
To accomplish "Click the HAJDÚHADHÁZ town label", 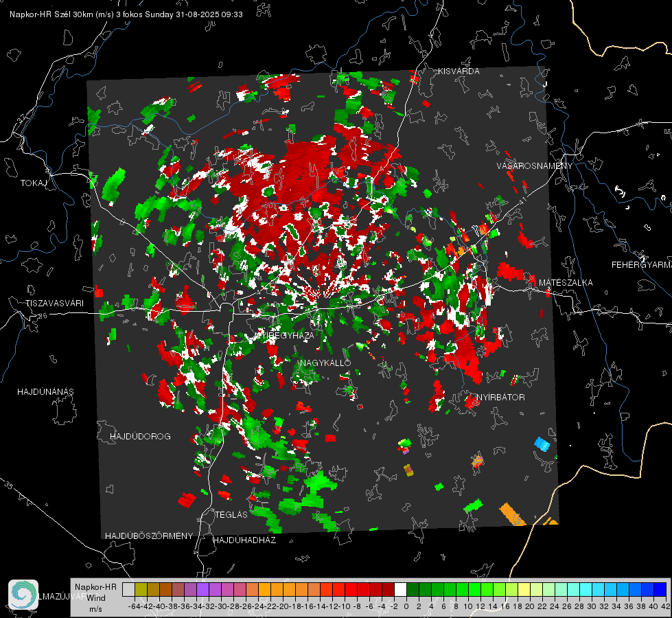I will tap(244, 540).
